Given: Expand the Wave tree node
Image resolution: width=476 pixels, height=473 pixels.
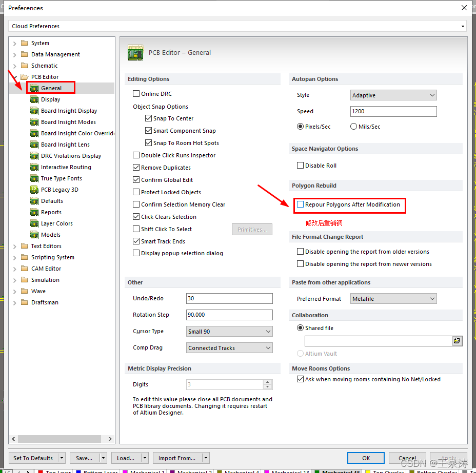Looking at the screenshot, I should click(x=14, y=292).
